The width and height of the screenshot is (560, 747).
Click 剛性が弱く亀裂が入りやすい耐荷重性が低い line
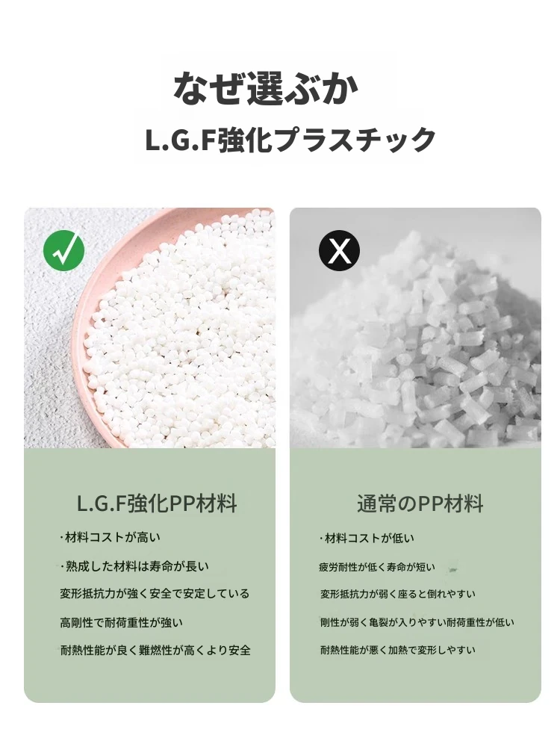pos(417,622)
